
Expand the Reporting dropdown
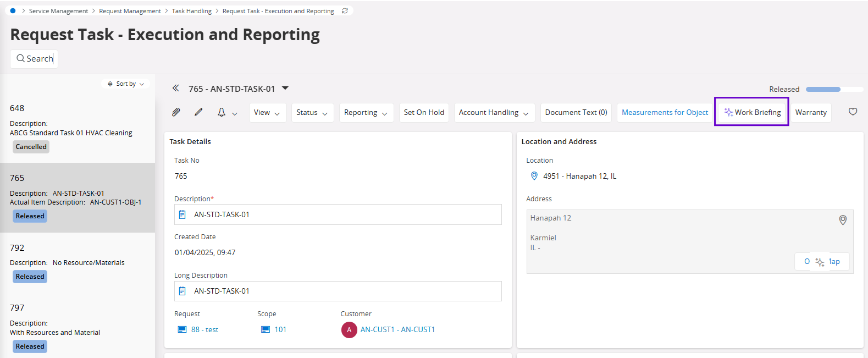tap(366, 113)
